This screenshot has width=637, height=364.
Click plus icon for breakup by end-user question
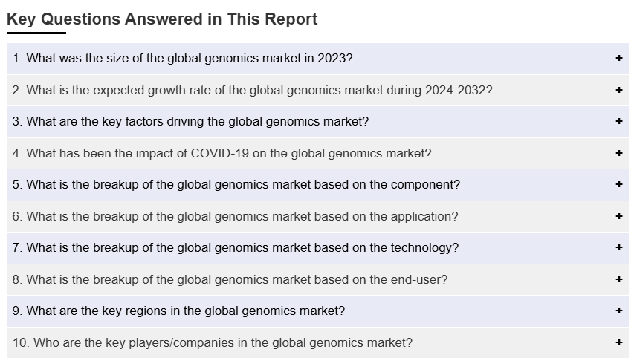click(618, 279)
